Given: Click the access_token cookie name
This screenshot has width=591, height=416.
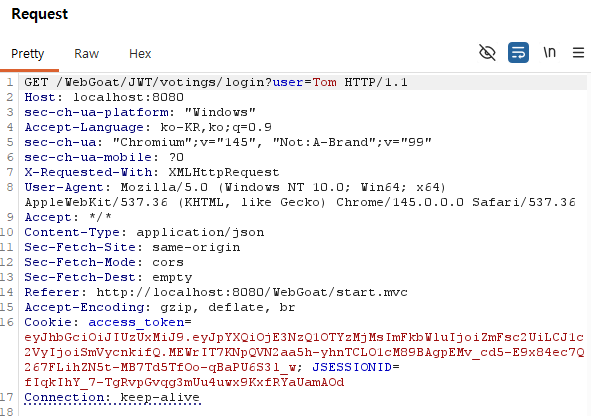Looking at the screenshot, I should [136, 322].
